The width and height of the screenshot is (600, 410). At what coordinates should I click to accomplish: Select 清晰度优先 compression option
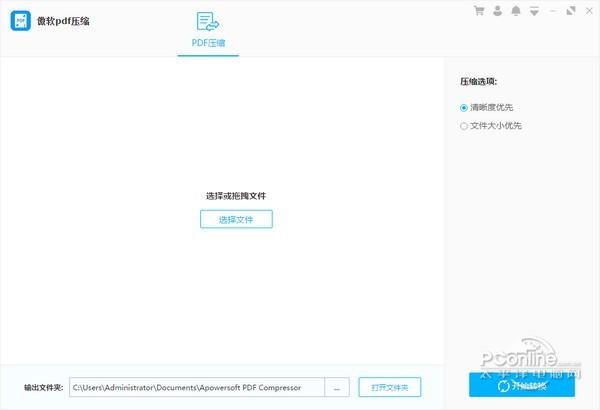click(x=486, y=108)
